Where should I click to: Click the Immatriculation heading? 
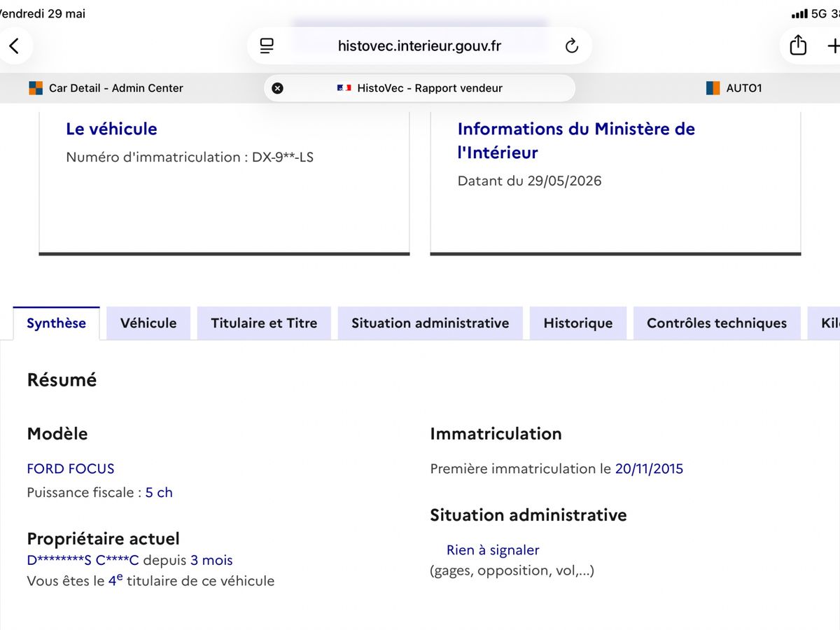496,433
